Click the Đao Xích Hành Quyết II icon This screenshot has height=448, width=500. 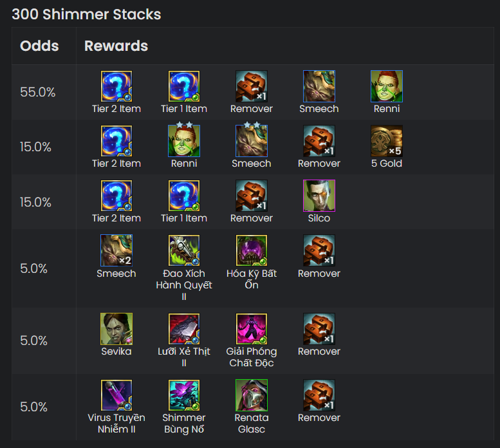[184, 250]
